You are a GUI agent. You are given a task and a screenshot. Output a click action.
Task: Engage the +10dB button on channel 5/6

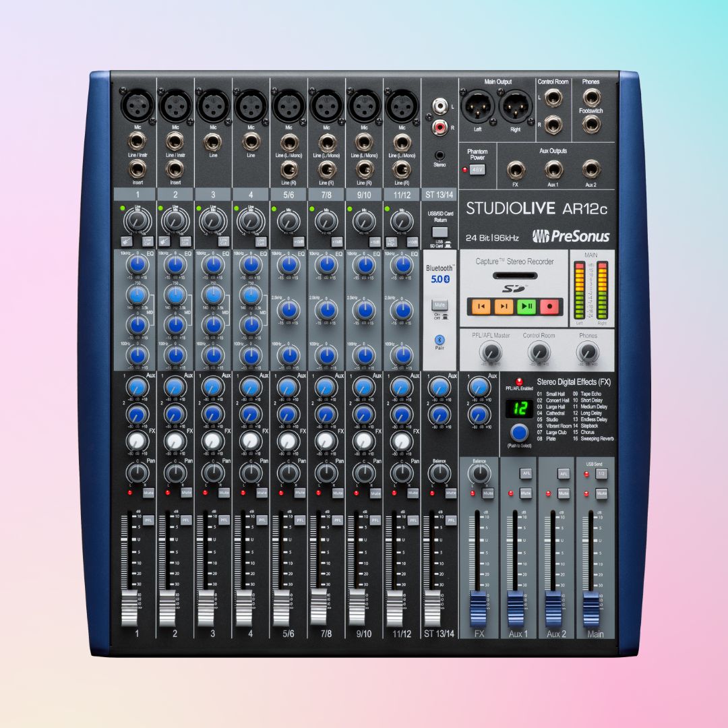pos(299,242)
